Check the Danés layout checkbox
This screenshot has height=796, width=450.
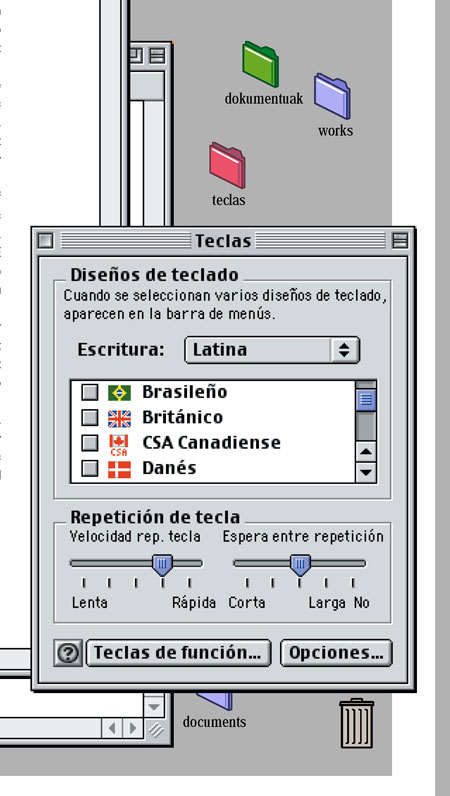[90, 468]
